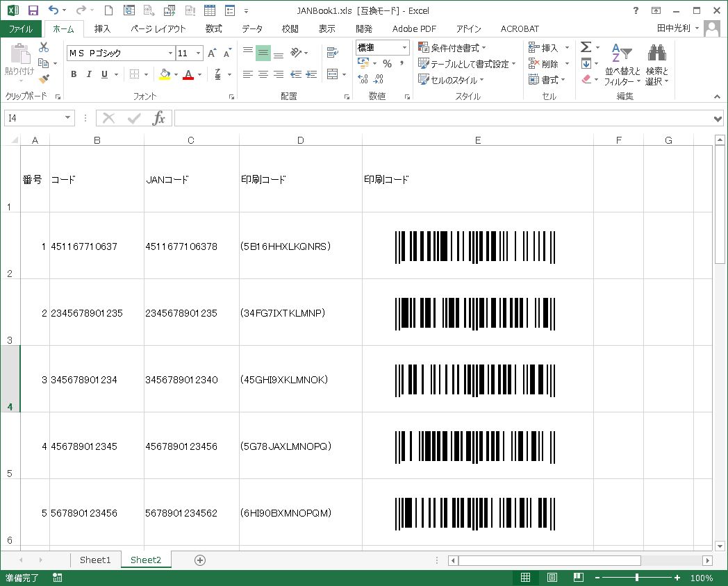728x586 pixels.
Task: Click Decrease Indent icon
Action: tap(296, 74)
